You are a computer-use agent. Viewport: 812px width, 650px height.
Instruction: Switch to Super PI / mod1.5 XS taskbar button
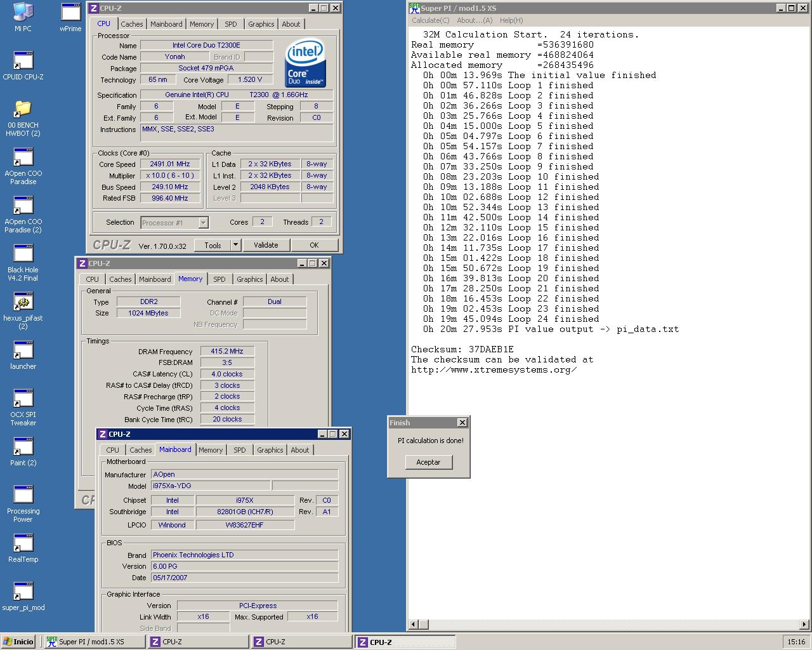tap(93, 642)
